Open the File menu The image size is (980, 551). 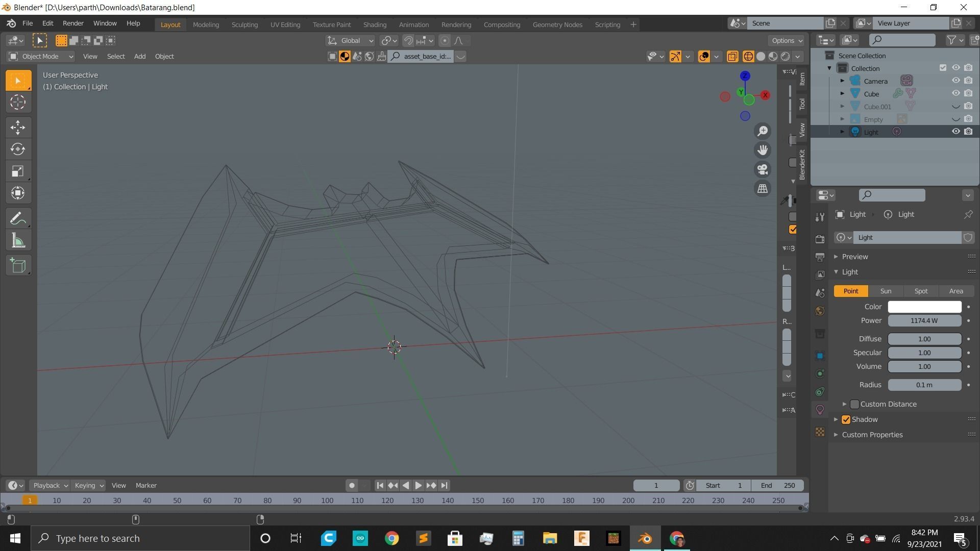point(28,23)
